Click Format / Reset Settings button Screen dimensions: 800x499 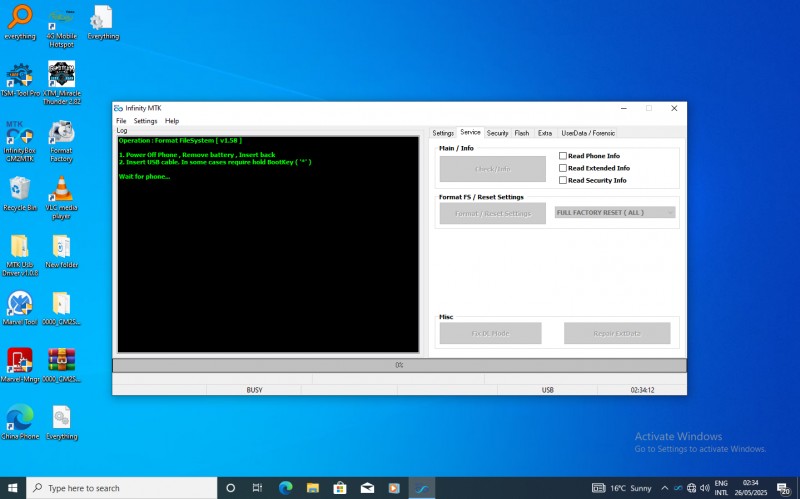[493, 213]
